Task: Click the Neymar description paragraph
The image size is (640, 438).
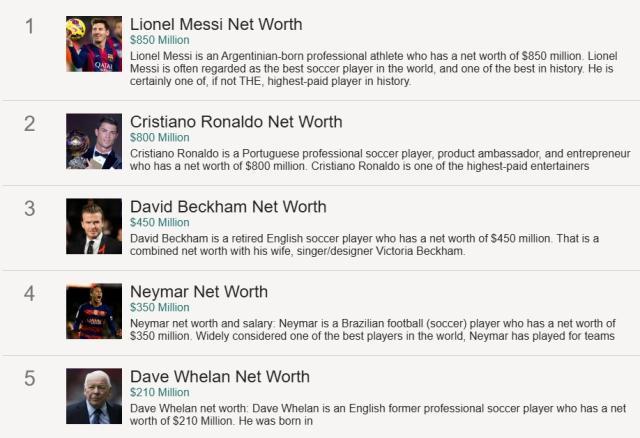Action: point(378,330)
